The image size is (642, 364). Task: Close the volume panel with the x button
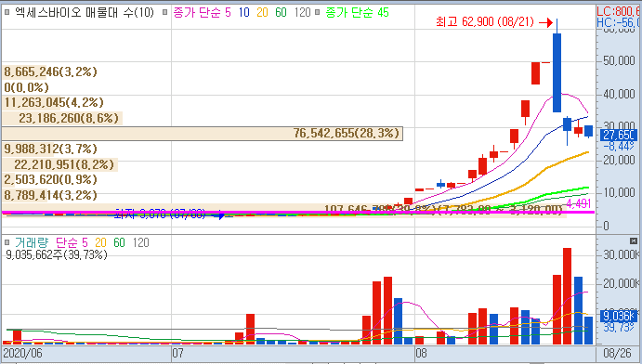click(634, 240)
